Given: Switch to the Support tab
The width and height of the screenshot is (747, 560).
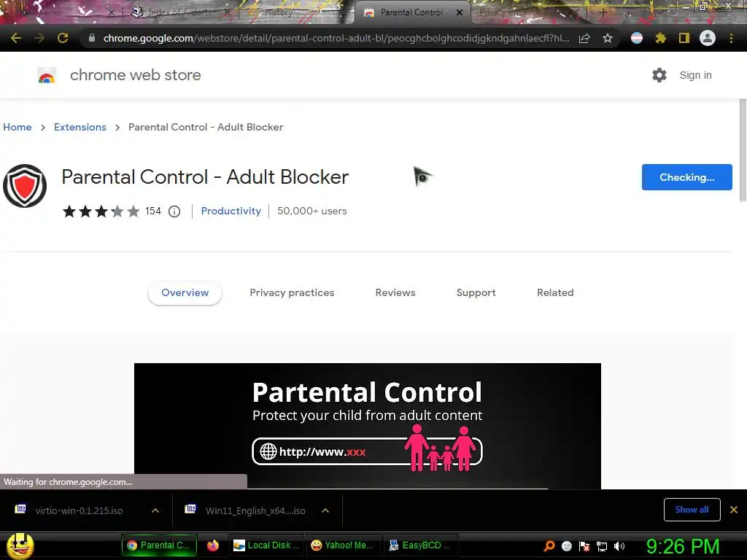Looking at the screenshot, I should point(476,293).
